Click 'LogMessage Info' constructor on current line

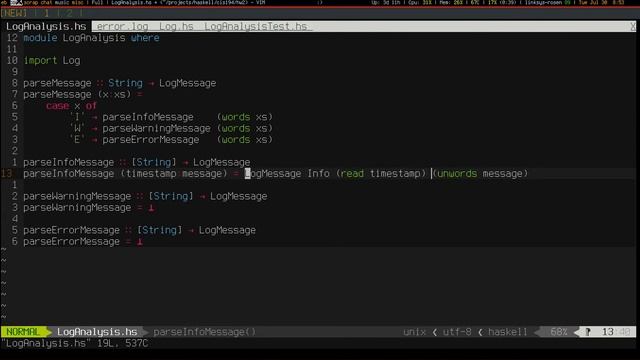pyautogui.click(x=287, y=173)
